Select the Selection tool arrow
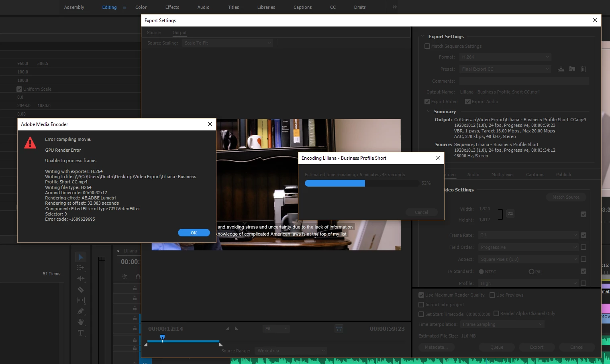 point(80,257)
